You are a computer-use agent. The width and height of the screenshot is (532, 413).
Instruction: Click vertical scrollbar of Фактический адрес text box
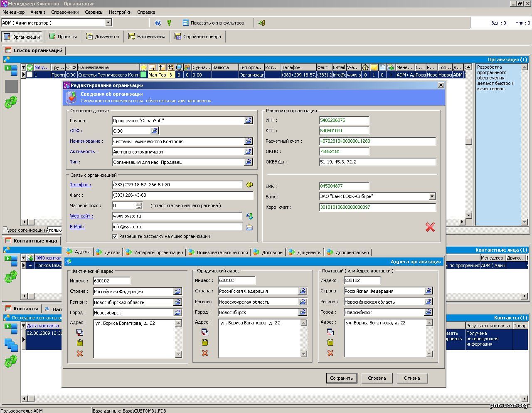click(179, 339)
